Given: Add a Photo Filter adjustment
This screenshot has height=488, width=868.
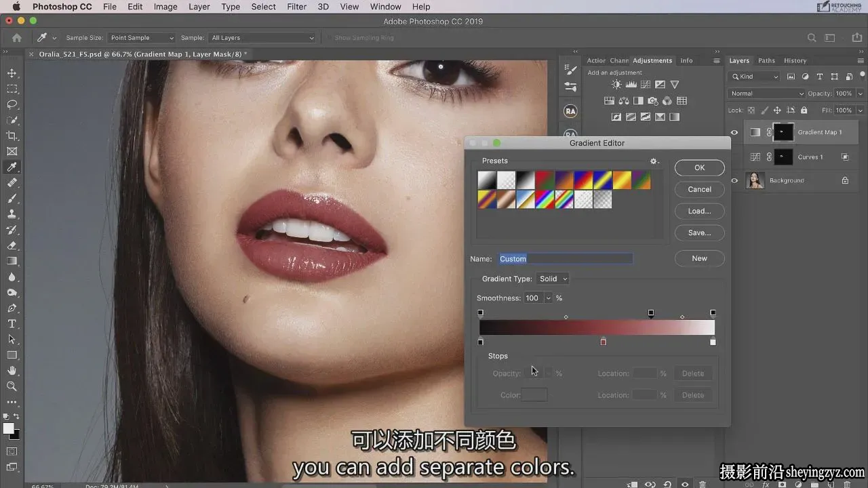Looking at the screenshot, I should (652, 101).
